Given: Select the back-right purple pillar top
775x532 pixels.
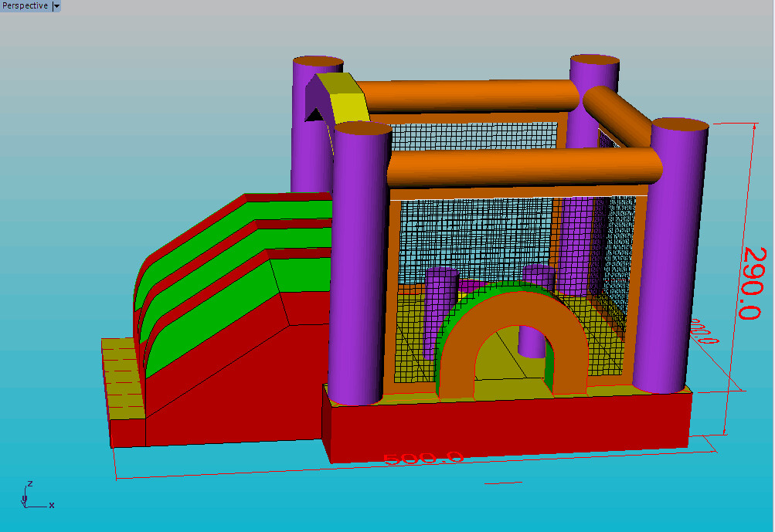Looking at the screenshot, I should coord(594,61).
